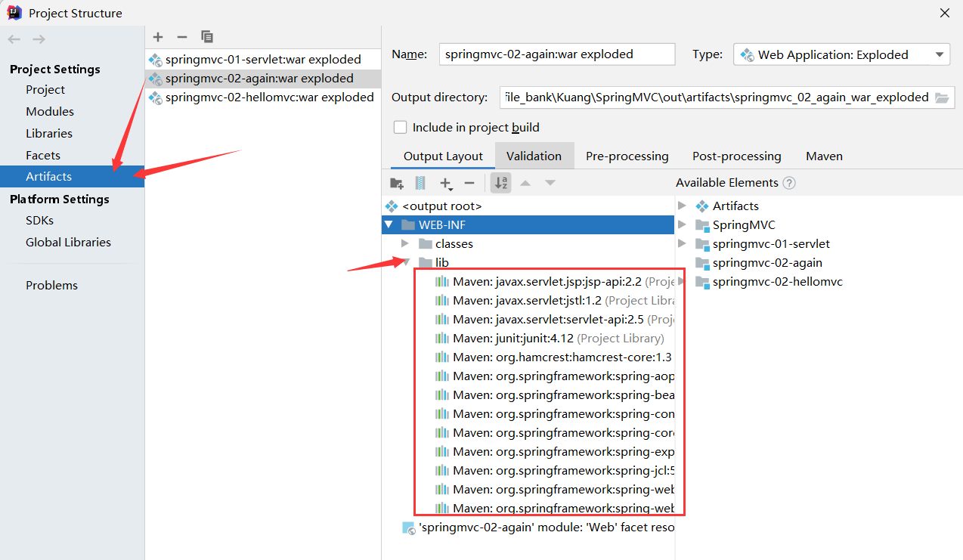Expand the SpringMVC entry under Available Elements
963x560 pixels.
pos(683,224)
